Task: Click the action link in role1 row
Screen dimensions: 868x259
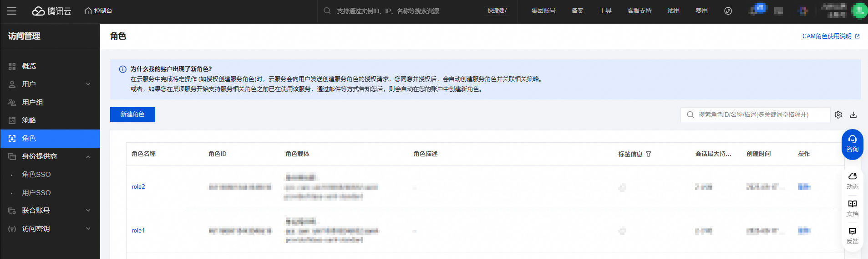Action: (x=804, y=230)
